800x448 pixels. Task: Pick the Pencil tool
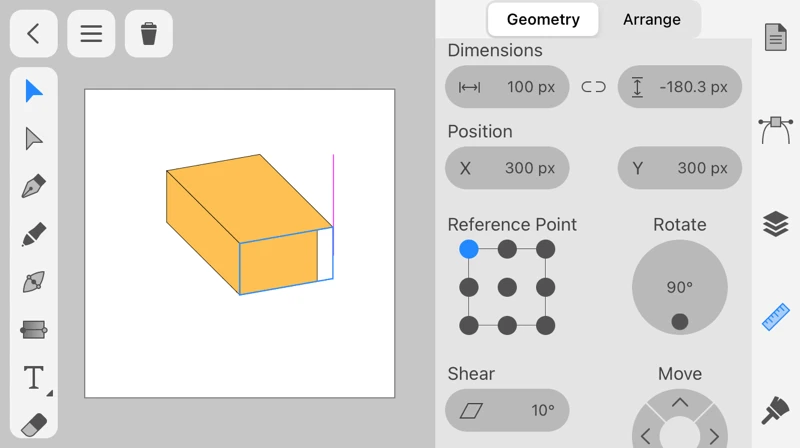click(34, 235)
